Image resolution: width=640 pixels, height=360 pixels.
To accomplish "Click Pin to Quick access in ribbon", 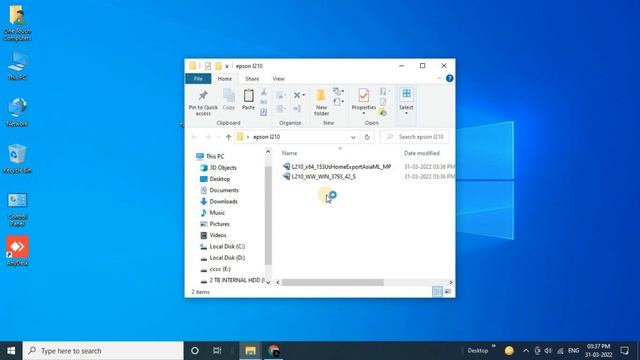I will (203, 102).
